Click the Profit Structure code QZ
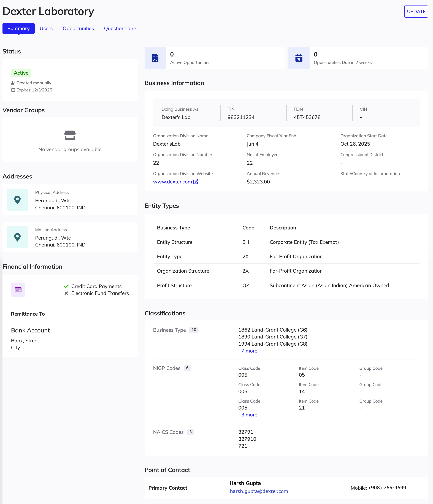433x504 pixels. click(x=246, y=285)
